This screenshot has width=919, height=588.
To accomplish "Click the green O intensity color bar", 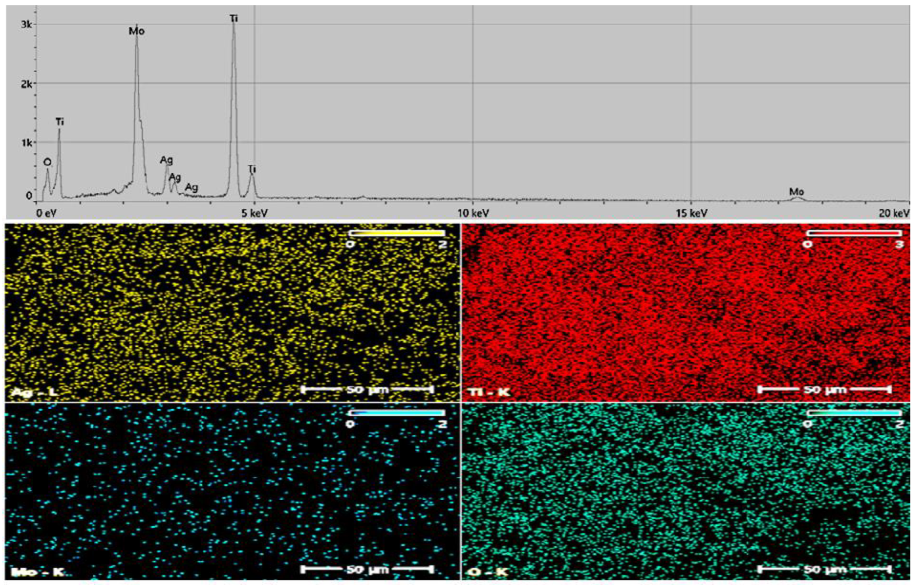I will pos(854,413).
